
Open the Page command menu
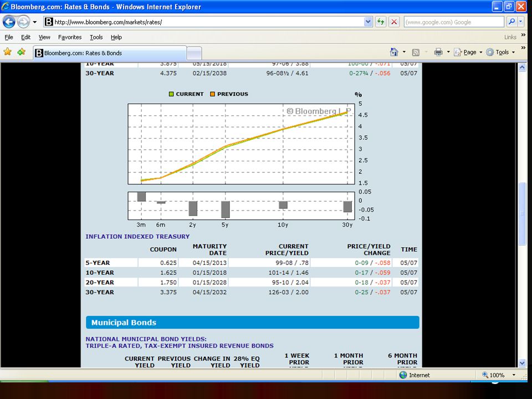468,52
